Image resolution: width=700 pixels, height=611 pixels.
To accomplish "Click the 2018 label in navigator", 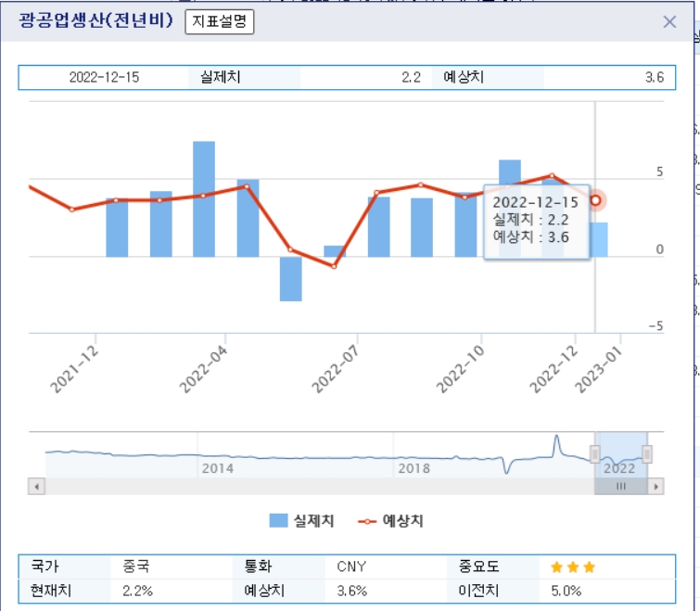I will point(414,468).
